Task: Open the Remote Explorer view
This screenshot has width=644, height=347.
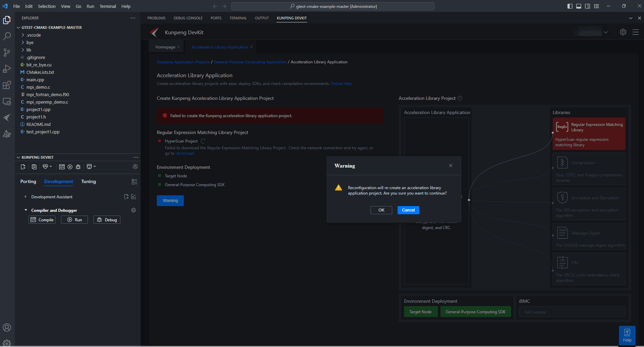Action: point(7,101)
